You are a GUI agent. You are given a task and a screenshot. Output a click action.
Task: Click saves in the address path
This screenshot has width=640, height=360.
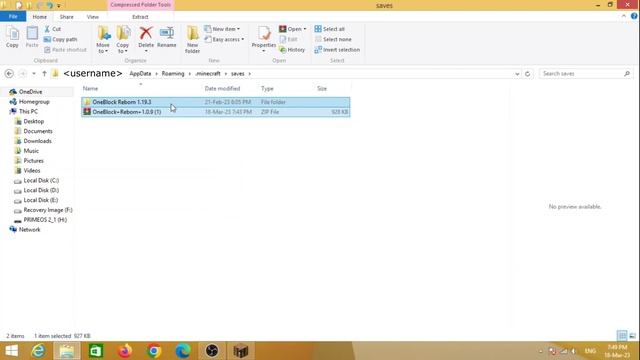pyautogui.click(x=238, y=73)
